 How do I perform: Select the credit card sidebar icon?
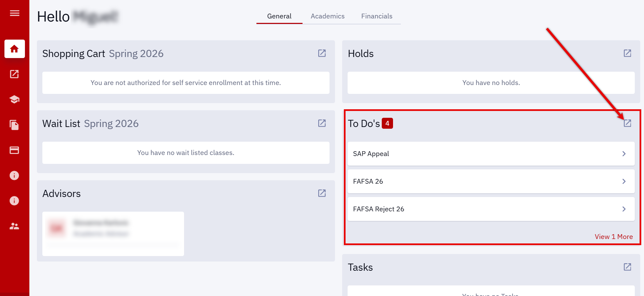[x=14, y=150]
